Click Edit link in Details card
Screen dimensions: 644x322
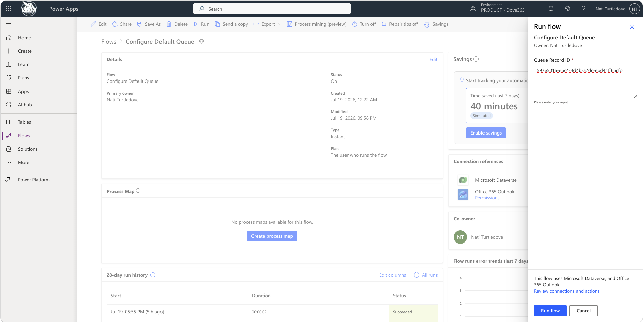[x=433, y=59]
